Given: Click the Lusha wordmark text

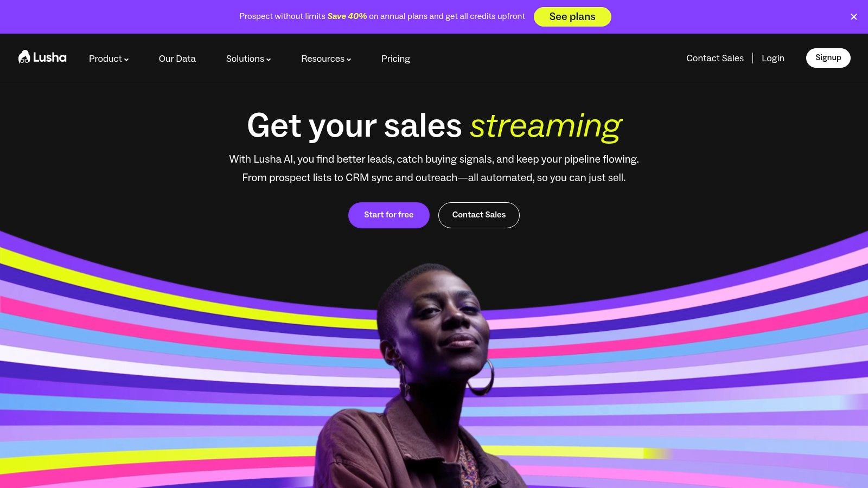Looking at the screenshot, I should (x=50, y=57).
